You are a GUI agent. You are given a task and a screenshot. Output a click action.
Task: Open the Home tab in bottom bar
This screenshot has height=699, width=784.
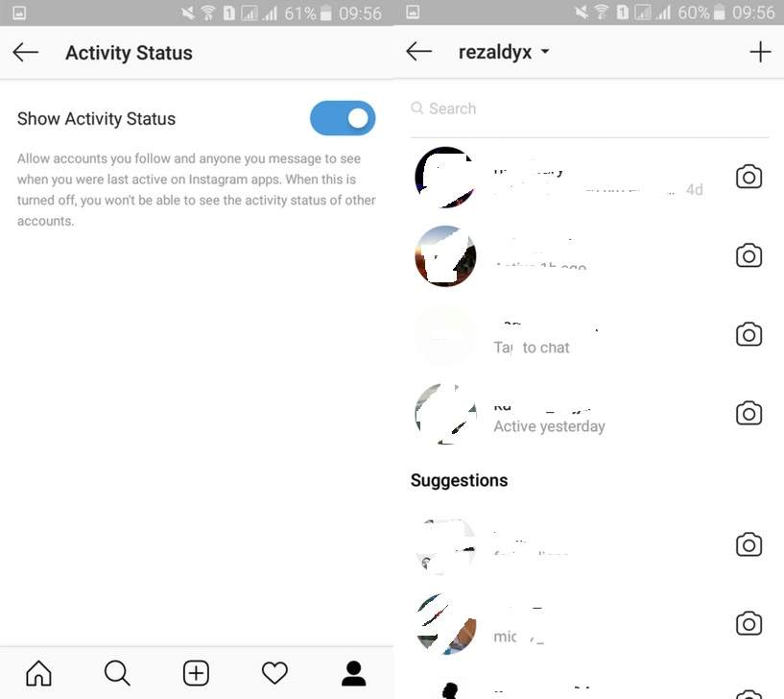click(x=38, y=673)
